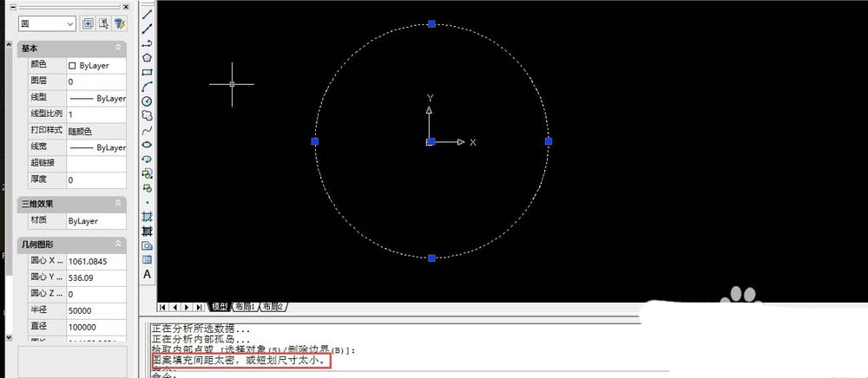868x378 pixels.
Task: Edit the 线型比例 value 1
Action: pyautogui.click(x=96, y=114)
